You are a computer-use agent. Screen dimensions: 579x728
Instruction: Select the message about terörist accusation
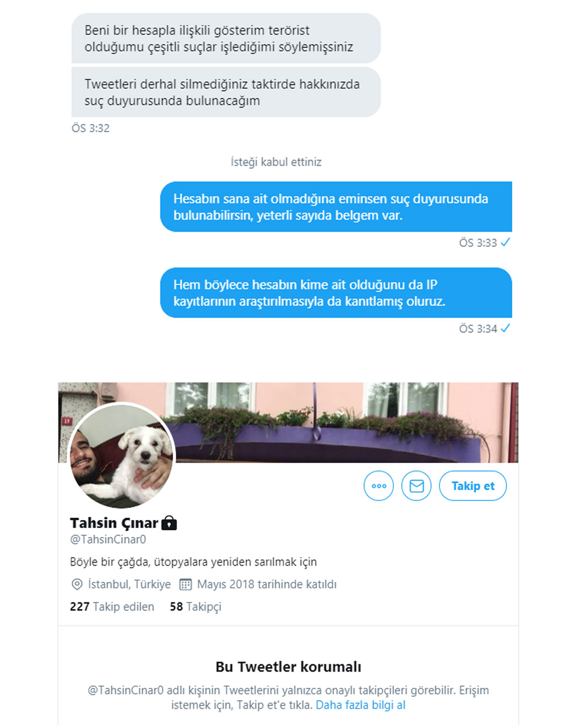(x=226, y=38)
